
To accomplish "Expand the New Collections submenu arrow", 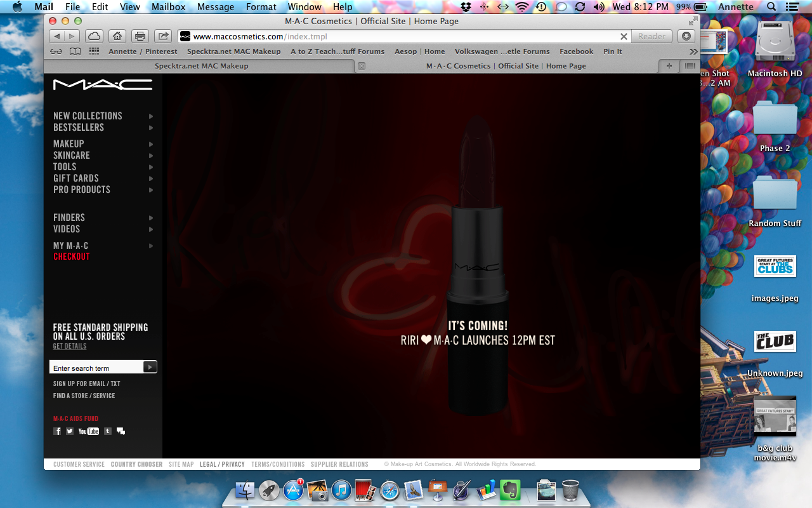I will coord(151,116).
